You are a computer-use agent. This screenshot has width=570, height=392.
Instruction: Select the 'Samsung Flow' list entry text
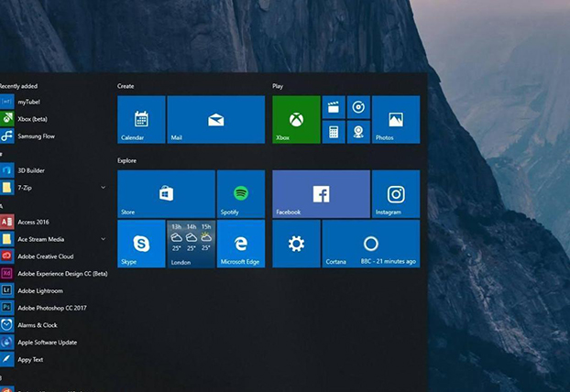click(37, 136)
